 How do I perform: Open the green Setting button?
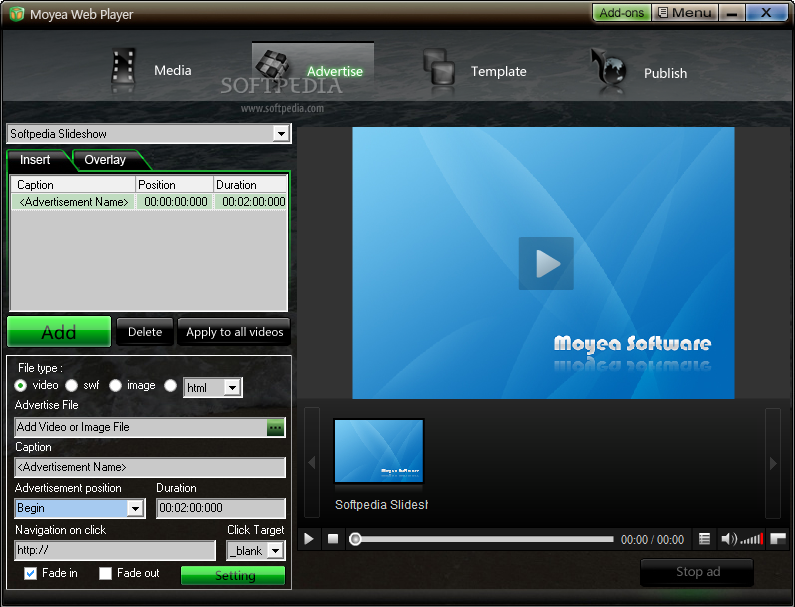pos(233,576)
